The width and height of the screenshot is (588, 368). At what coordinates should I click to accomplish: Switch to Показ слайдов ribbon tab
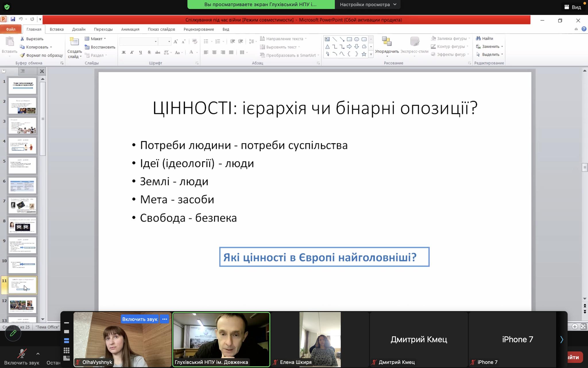[x=161, y=29]
